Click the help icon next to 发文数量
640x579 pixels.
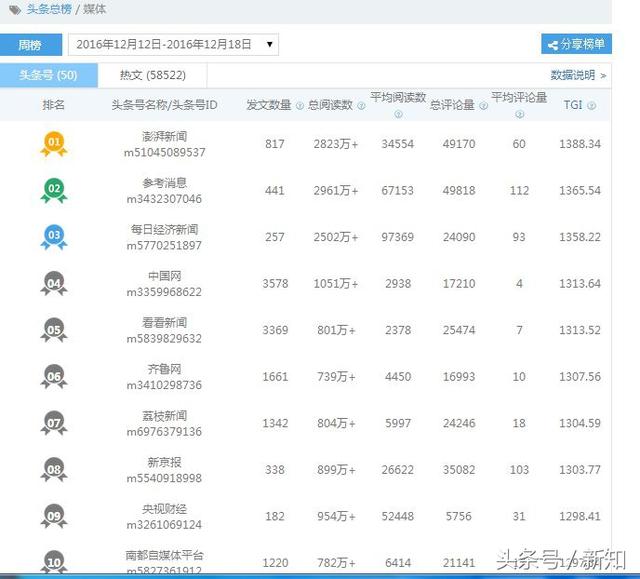[x=300, y=106]
